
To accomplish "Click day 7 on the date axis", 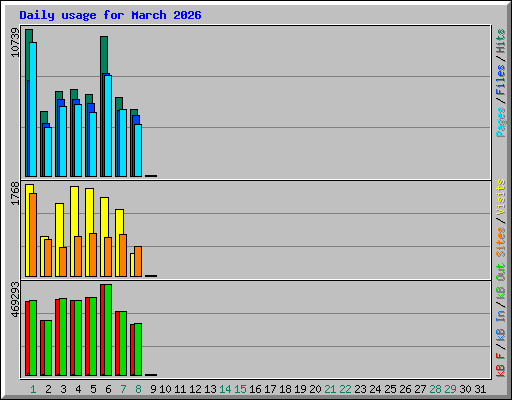I will (x=123, y=389).
